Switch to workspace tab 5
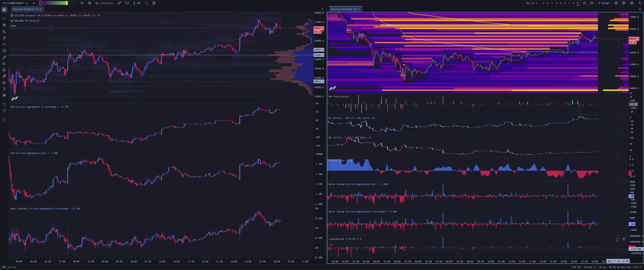The height and width of the screenshot is (270, 644). (561, 3)
